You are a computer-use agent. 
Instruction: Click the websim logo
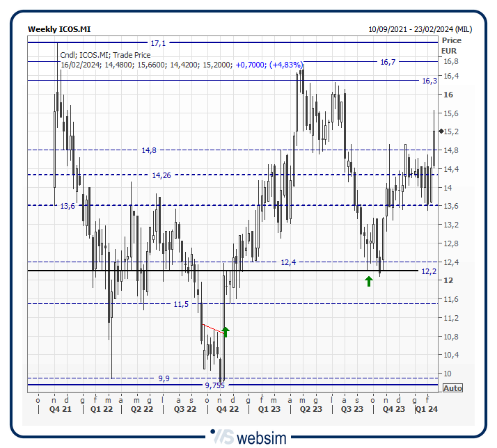click(x=248, y=438)
